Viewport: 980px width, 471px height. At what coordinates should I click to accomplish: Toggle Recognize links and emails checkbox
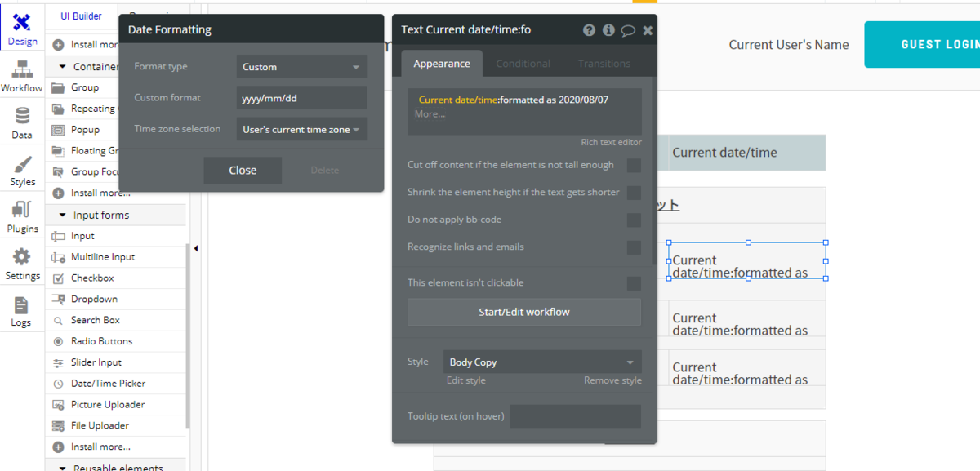pyautogui.click(x=634, y=247)
